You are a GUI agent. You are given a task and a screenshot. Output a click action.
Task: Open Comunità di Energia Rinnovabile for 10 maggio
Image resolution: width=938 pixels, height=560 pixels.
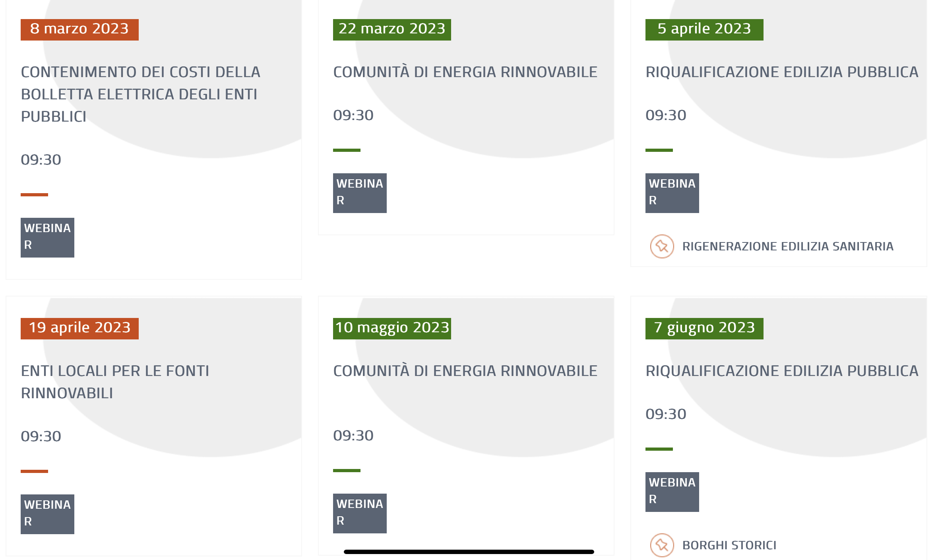[x=465, y=371]
